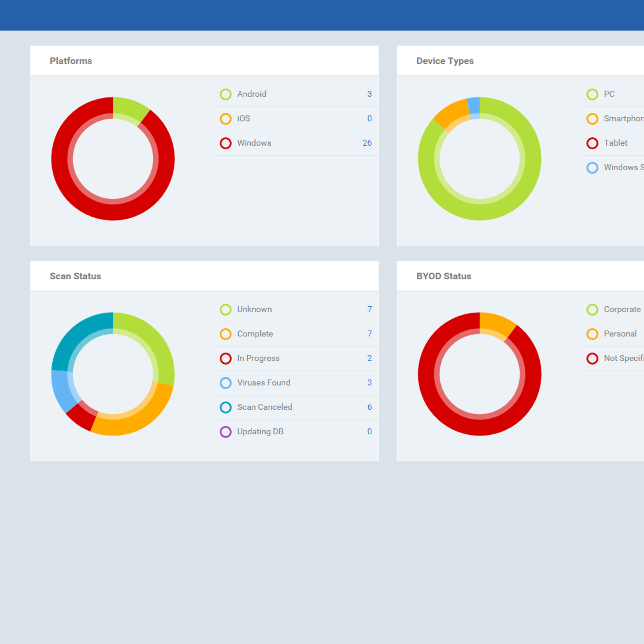Viewport: 644px width, 644px height.
Task: Click the Viruses Found blue legend circle
Action: [225, 383]
